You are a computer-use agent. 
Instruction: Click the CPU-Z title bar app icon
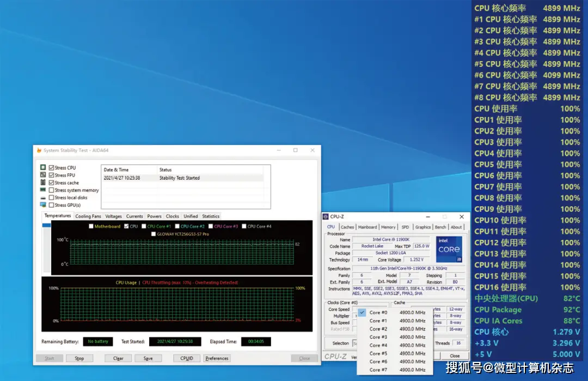(x=326, y=216)
